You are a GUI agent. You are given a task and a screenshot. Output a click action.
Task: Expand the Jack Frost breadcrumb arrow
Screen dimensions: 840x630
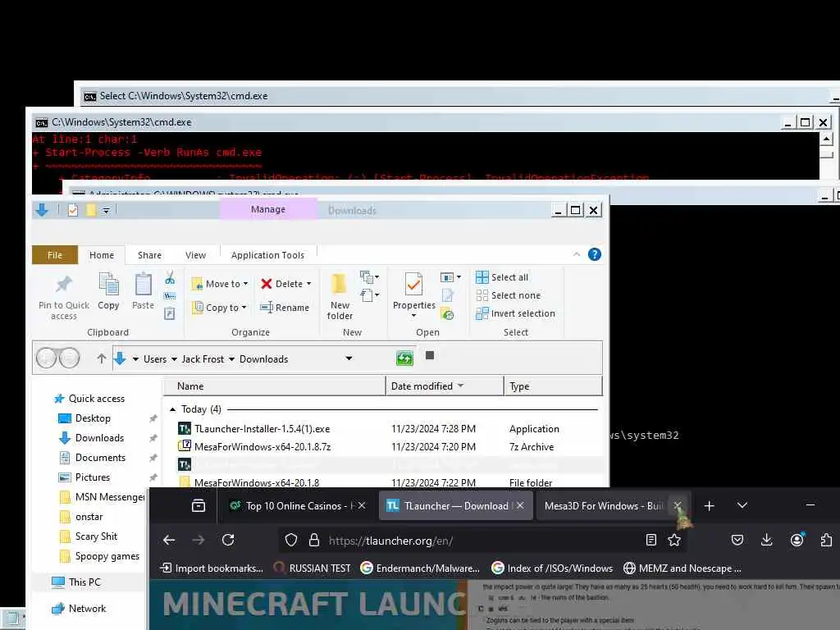coord(232,359)
